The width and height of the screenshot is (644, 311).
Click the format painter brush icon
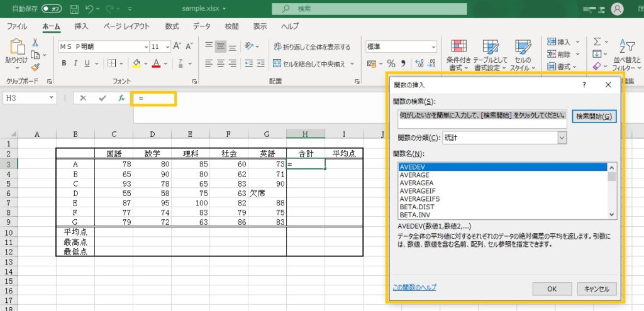(36, 67)
